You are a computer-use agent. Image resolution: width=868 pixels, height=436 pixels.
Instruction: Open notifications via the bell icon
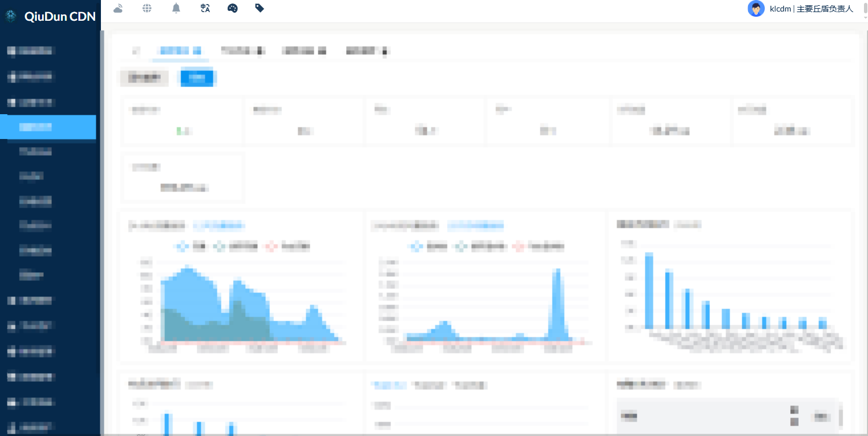(176, 8)
